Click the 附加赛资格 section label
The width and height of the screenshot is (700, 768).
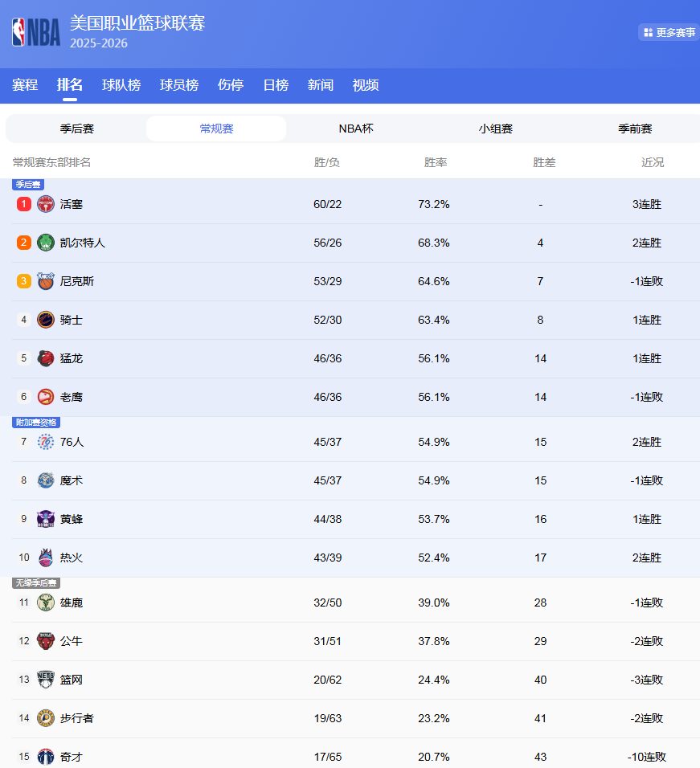point(36,423)
